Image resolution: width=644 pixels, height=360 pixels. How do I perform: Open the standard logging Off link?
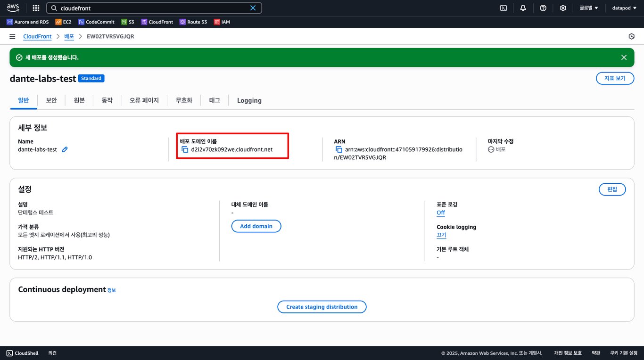click(x=440, y=213)
